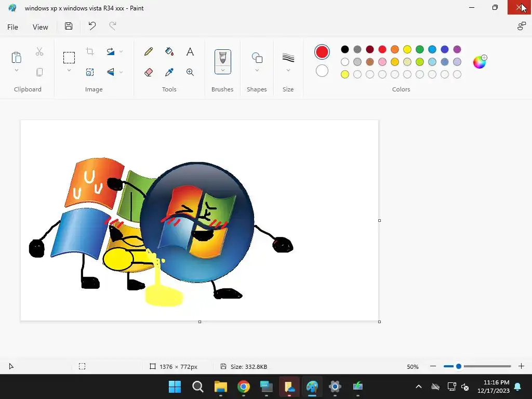The height and width of the screenshot is (399, 532).
Task: Click the Cut scissors icon
Action: click(39, 51)
